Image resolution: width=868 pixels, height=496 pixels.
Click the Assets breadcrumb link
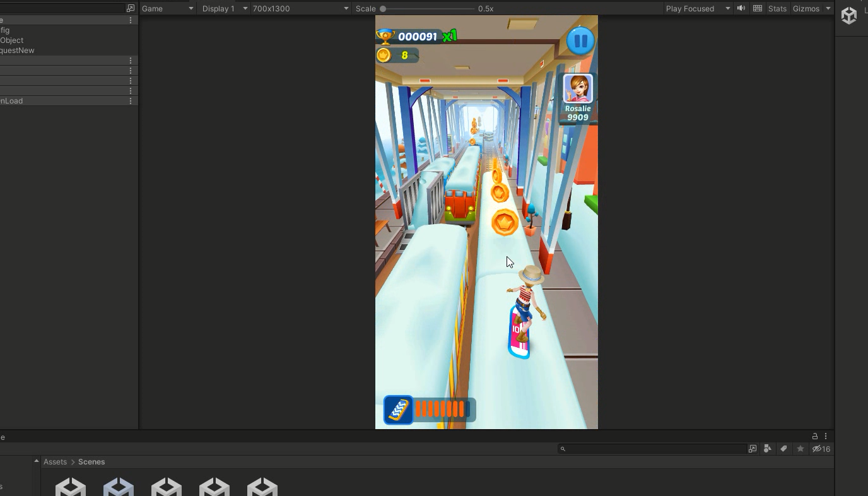(x=55, y=462)
